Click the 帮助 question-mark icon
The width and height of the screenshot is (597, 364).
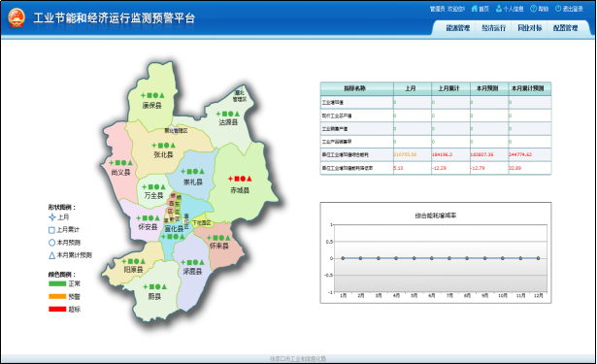point(533,9)
